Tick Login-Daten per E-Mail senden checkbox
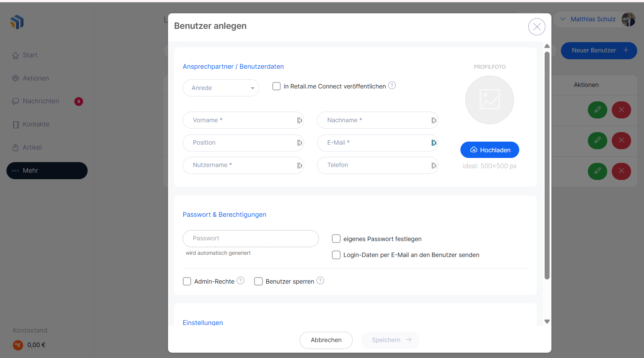Image resolution: width=644 pixels, height=358 pixels. [x=336, y=255]
